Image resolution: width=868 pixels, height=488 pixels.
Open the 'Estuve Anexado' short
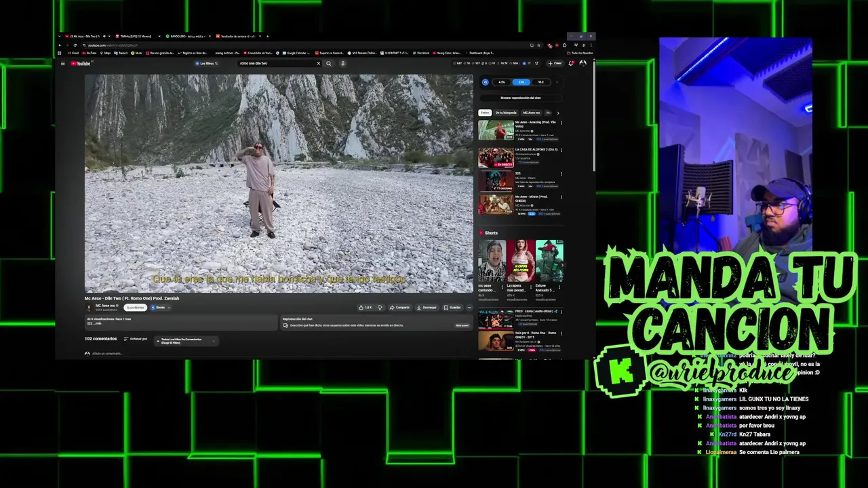click(x=549, y=261)
